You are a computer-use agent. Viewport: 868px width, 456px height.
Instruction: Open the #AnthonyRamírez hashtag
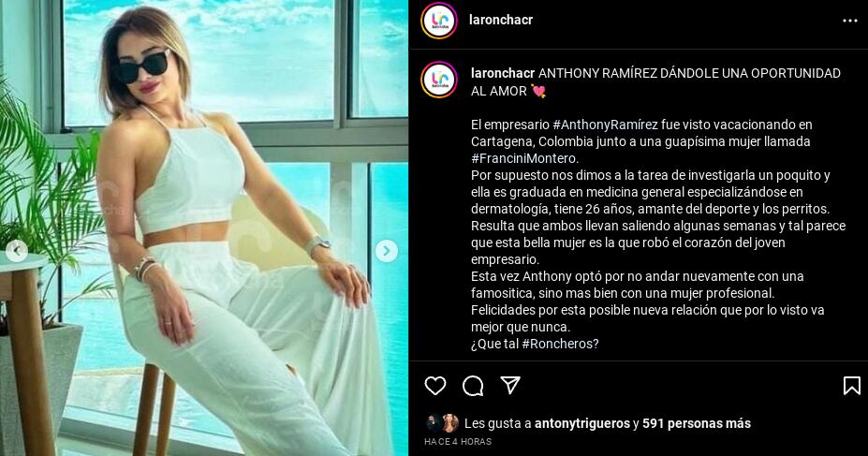[x=605, y=125]
